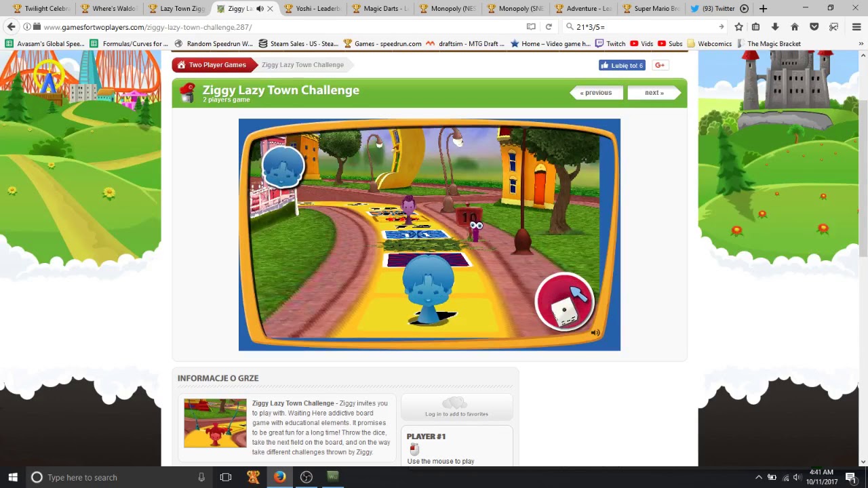The width and height of the screenshot is (868, 488).
Task: Open Games - speedrun.com bookmark
Action: pyautogui.click(x=382, y=43)
